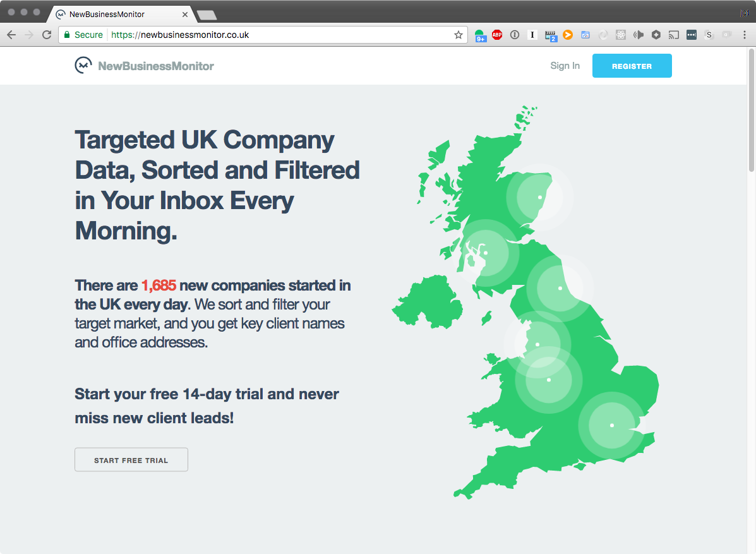Click the Start Free Trial button
Screen dimensions: 756x554
(131, 460)
